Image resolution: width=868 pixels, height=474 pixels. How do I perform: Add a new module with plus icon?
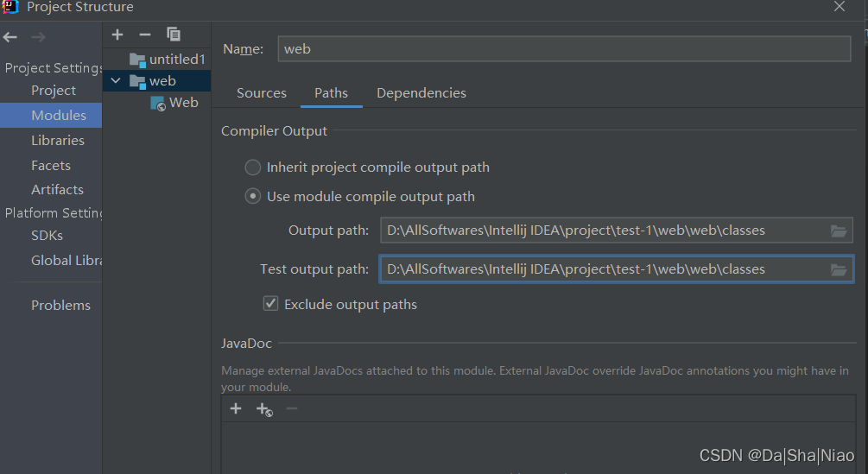(x=117, y=35)
